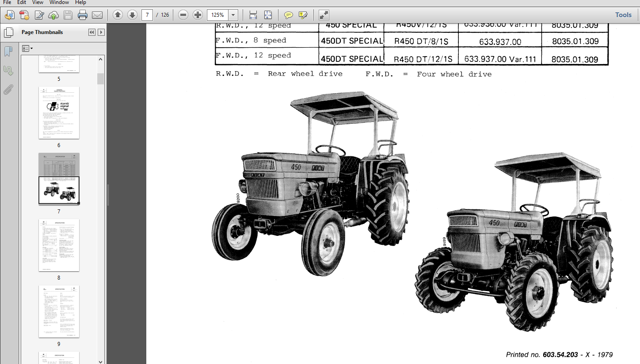Click the Create PDF toolbar icon
This screenshot has height=364, width=640.
click(x=24, y=15)
